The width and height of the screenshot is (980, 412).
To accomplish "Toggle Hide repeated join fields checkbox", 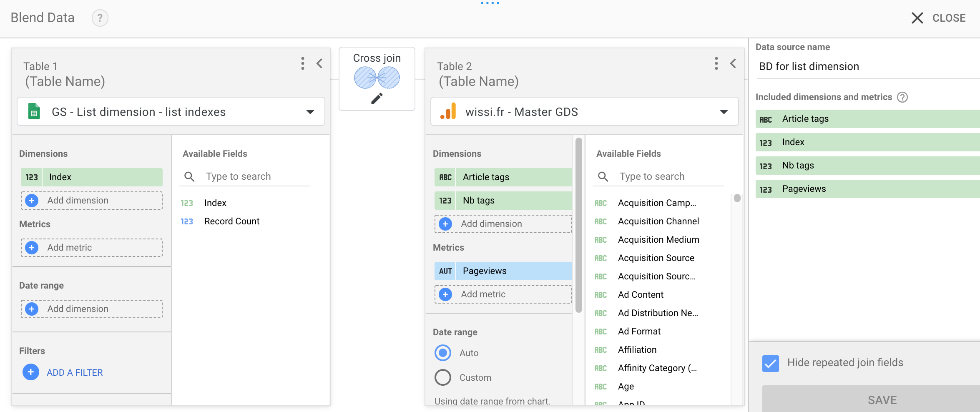I will (770, 363).
